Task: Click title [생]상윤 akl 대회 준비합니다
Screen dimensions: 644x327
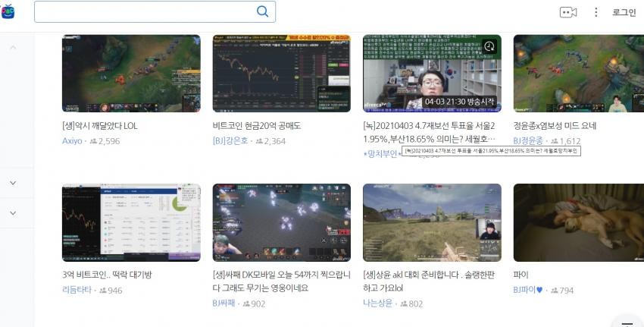Action: coord(429,281)
